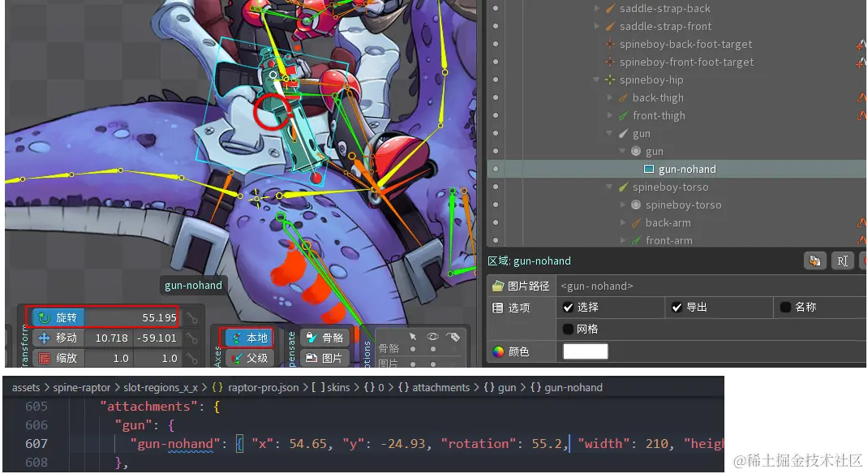This screenshot has height=474, width=868.
Task: Select the 缩放 scale tool button
Action: [58, 358]
